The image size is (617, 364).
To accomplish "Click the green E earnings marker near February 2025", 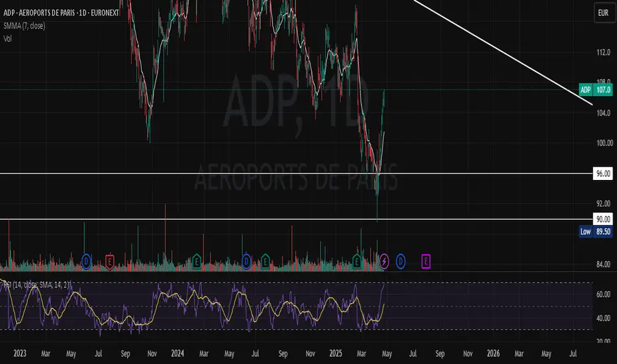I will coord(357,261).
